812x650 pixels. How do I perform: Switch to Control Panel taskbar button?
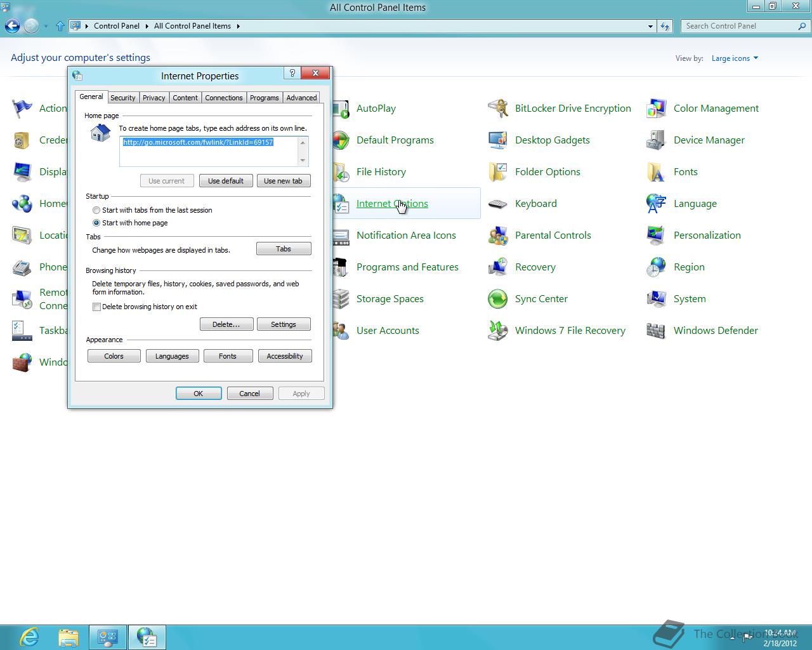coord(108,637)
